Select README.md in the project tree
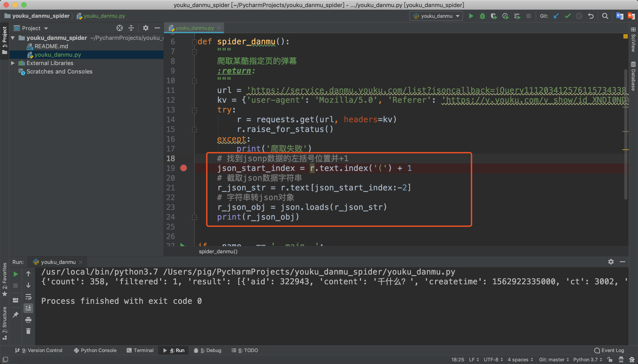The width and height of the screenshot is (638, 364). click(x=51, y=46)
